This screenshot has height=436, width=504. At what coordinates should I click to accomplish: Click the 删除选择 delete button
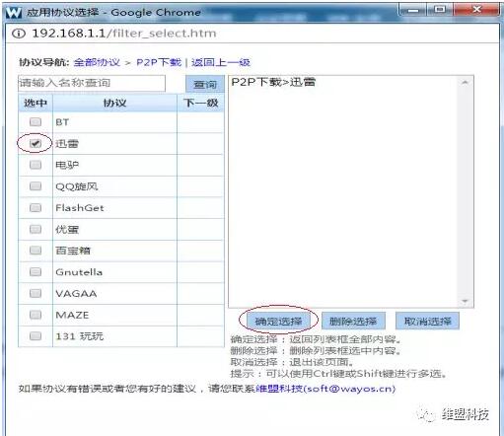point(353,321)
